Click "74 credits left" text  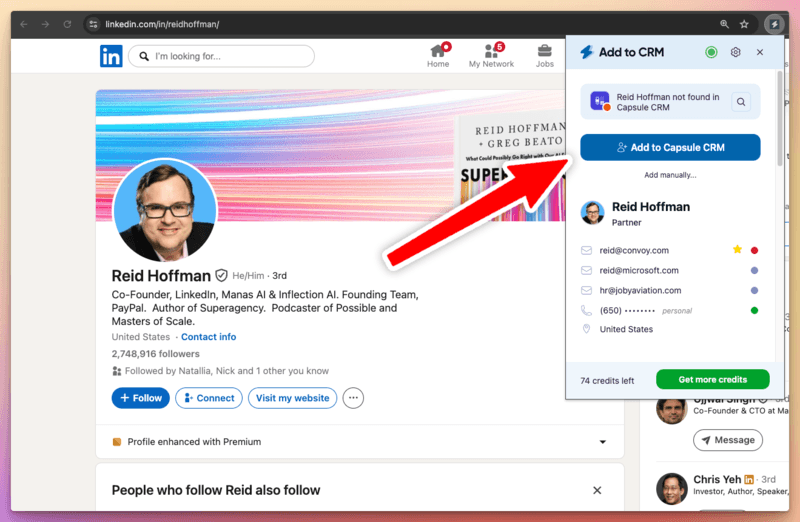(607, 381)
